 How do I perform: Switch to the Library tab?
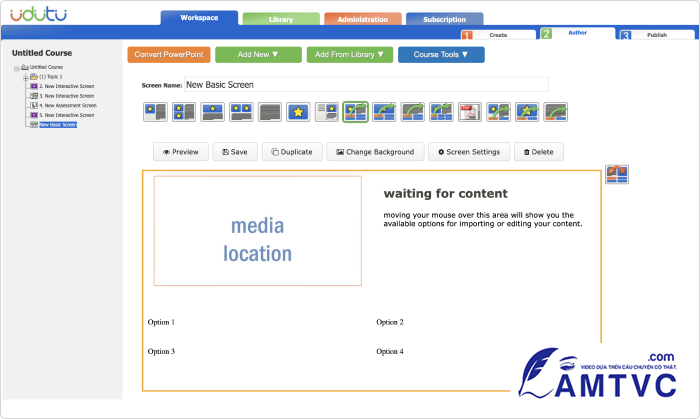point(281,19)
